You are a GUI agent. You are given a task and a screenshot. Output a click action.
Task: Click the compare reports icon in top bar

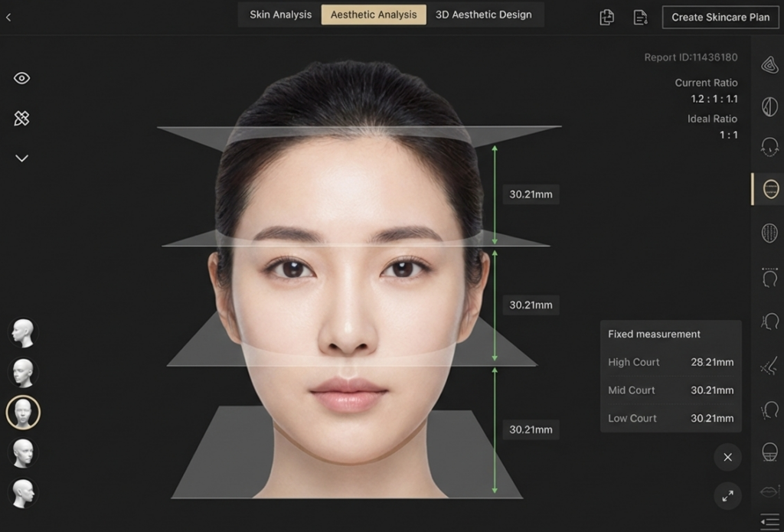point(606,17)
